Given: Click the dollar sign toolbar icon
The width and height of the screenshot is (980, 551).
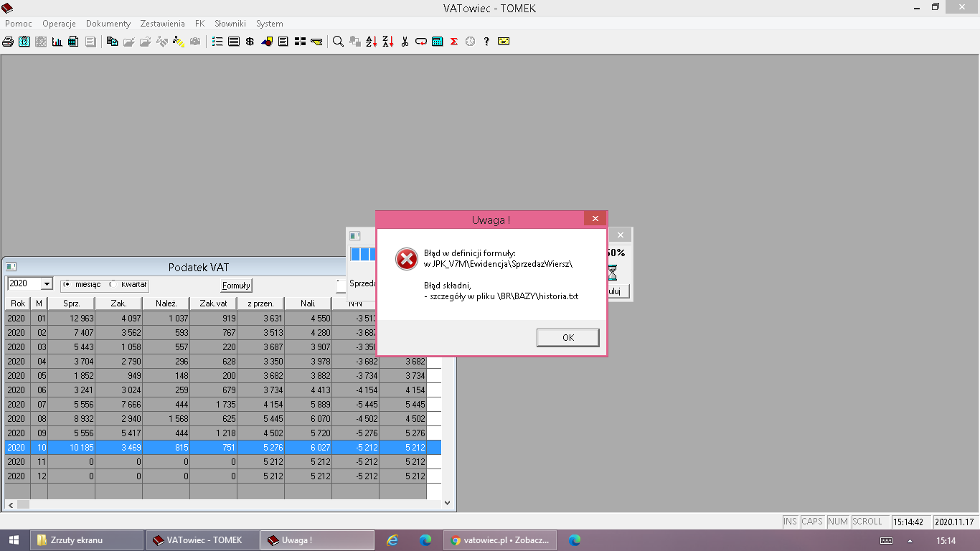Looking at the screenshot, I should tap(250, 42).
